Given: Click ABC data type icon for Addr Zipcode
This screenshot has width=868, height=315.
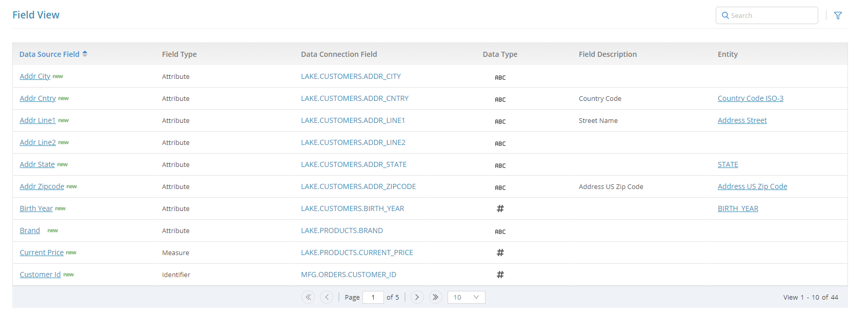Looking at the screenshot, I should pos(500,188).
